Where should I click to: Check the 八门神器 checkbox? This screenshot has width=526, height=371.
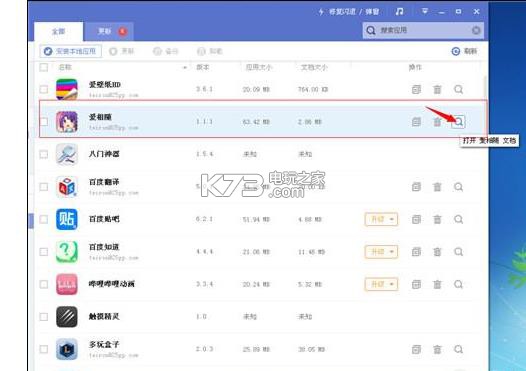click(x=44, y=154)
